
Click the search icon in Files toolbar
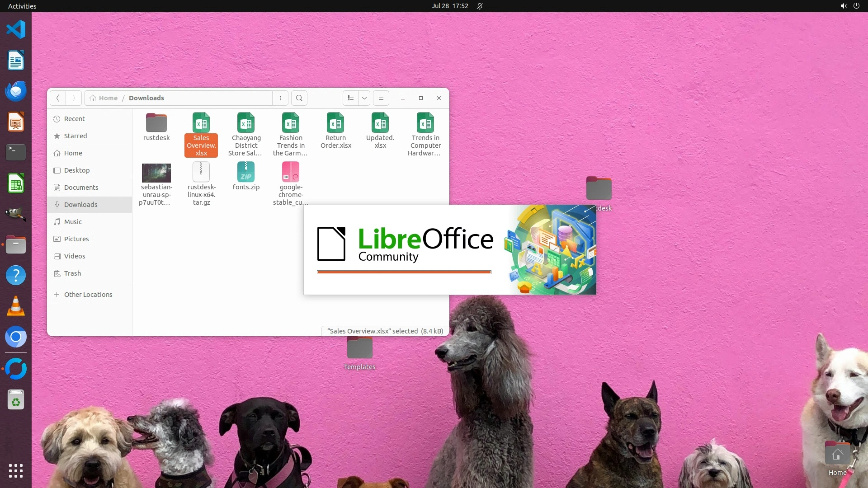299,98
